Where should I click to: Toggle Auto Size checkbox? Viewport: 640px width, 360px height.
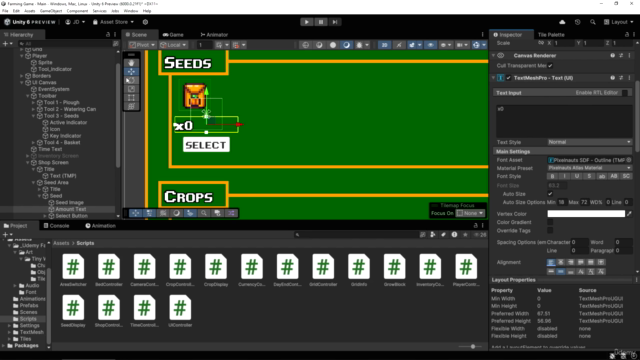point(550,194)
